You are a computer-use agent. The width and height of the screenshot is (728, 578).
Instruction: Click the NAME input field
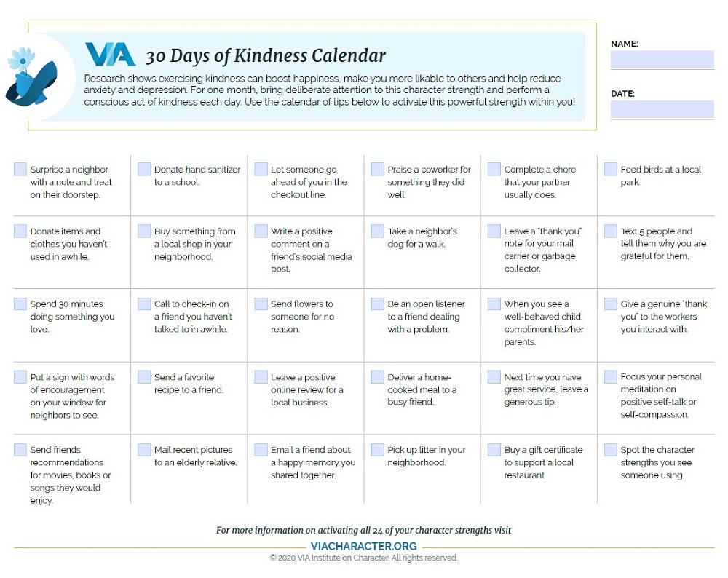pyautogui.click(x=662, y=60)
